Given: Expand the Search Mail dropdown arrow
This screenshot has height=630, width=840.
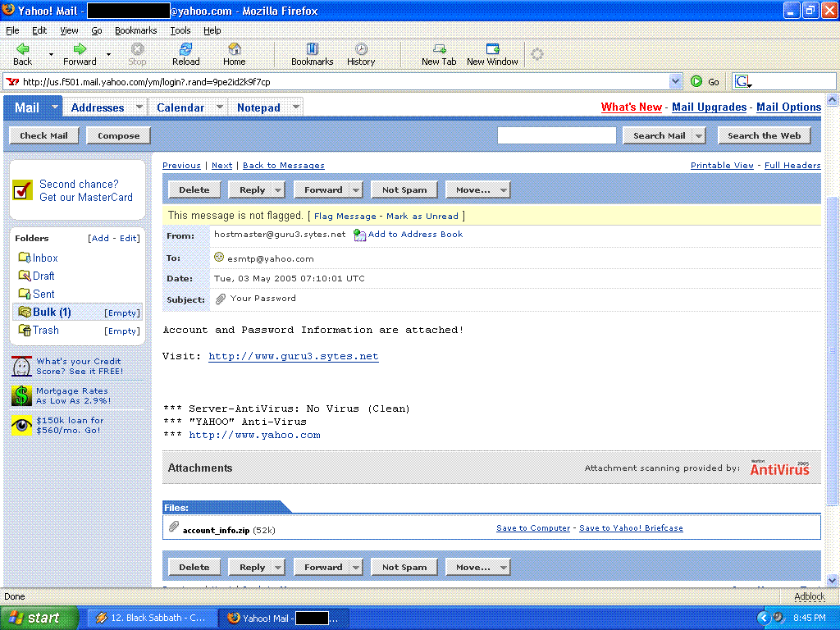Looking at the screenshot, I should pos(698,136).
